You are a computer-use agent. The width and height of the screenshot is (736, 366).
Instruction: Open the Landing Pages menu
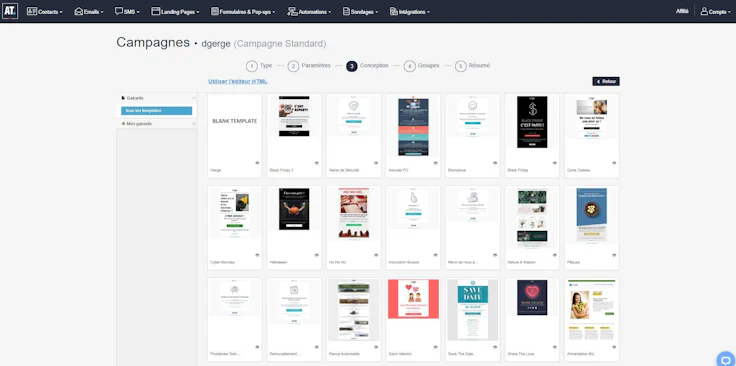[x=175, y=12]
